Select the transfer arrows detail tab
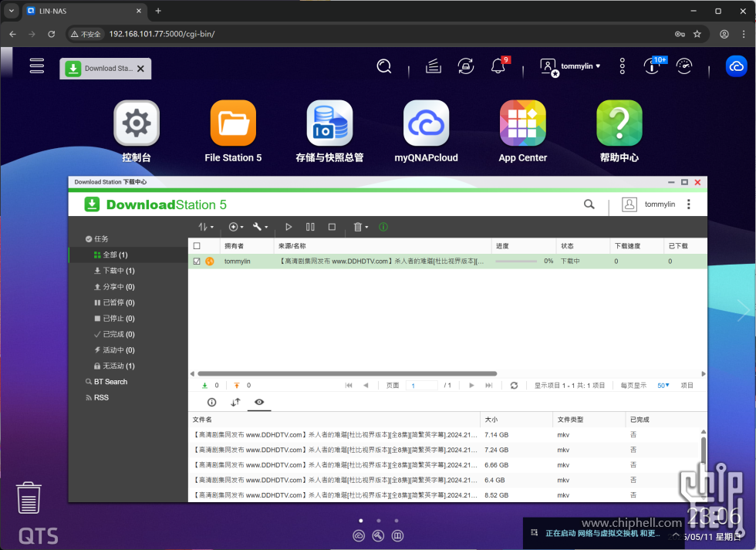Viewport: 756px width, 550px height. [x=235, y=402]
